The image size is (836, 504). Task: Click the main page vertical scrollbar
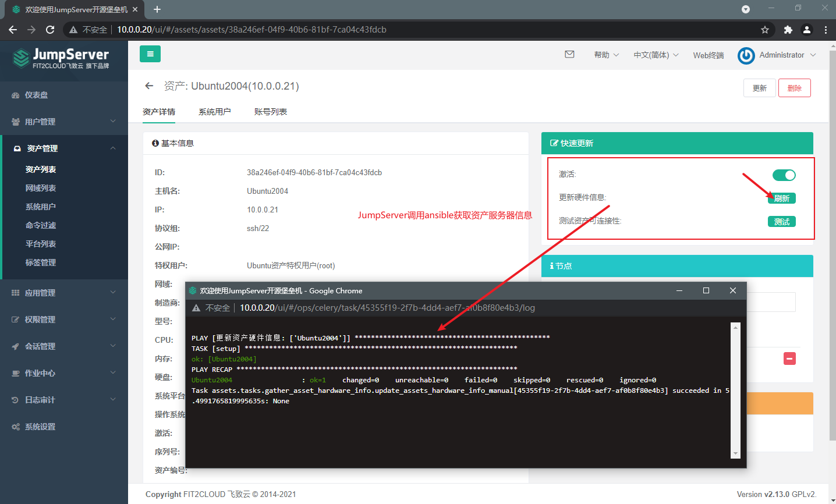point(833,244)
